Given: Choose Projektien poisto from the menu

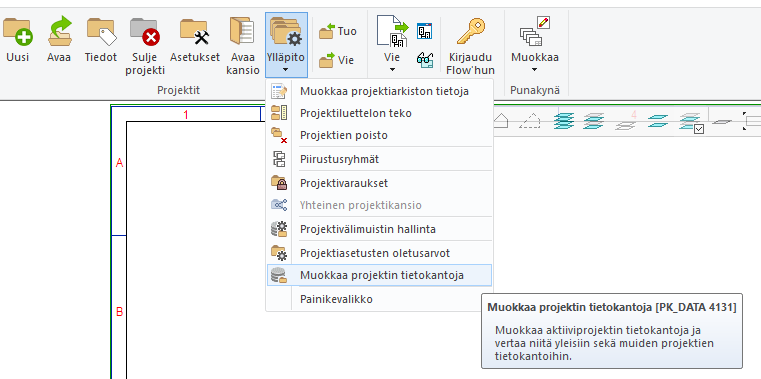Looking at the screenshot, I should click(x=379, y=135).
